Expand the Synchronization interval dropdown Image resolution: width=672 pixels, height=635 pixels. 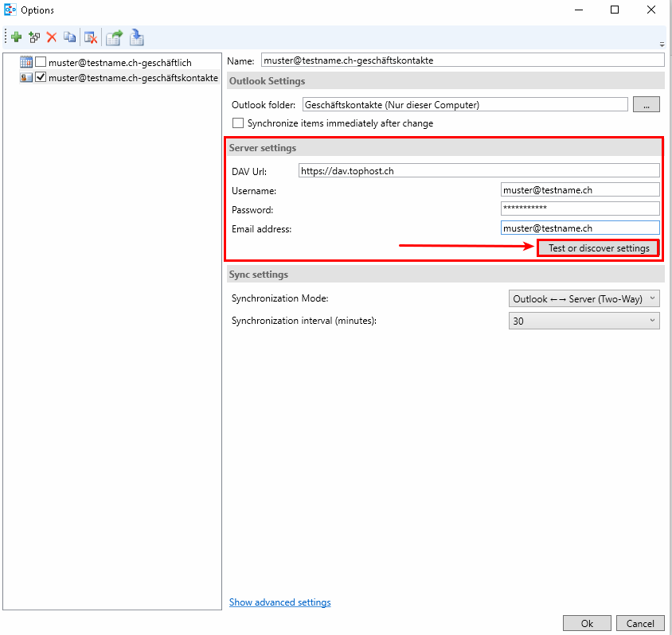coord(584,321)
